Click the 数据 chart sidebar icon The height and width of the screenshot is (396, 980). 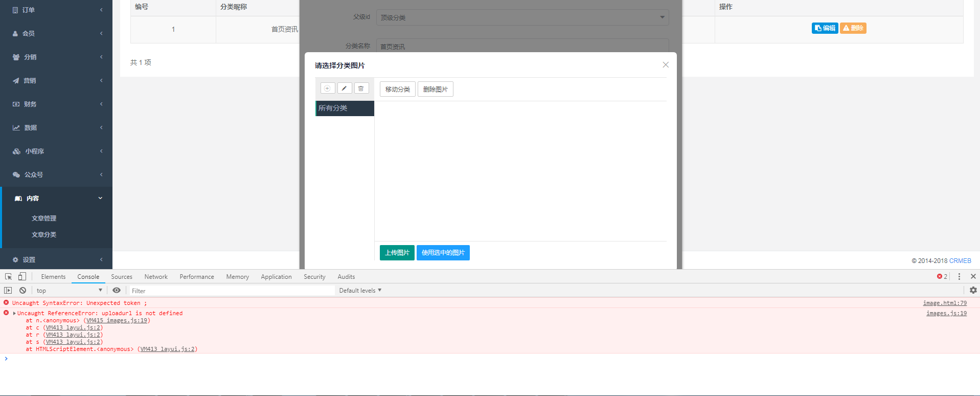(x=16, y=127)
